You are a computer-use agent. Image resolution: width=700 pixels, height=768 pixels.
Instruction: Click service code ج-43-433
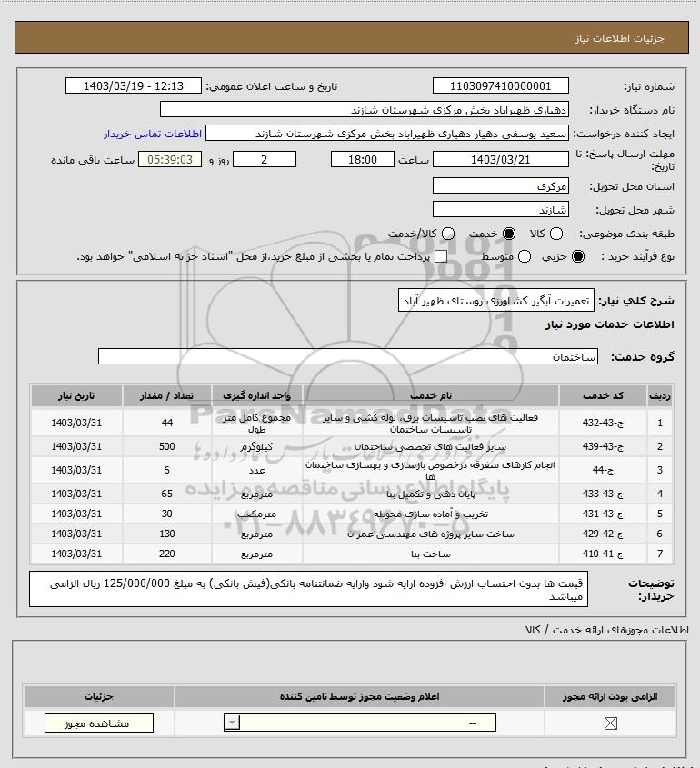coord(603,494)
